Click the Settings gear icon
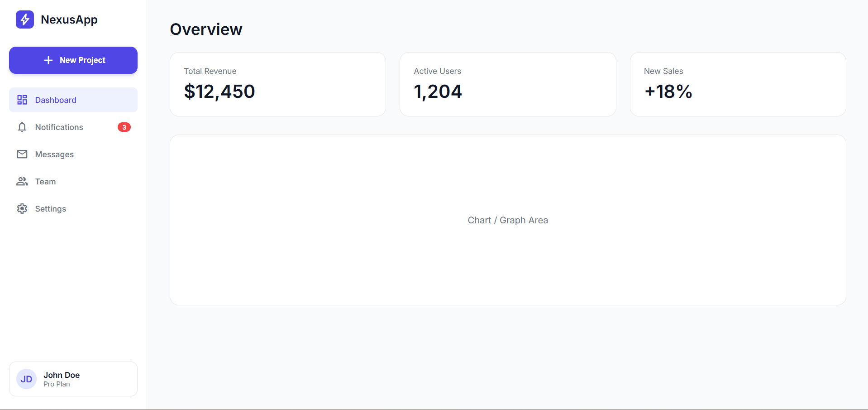The image size is (868, 410). point(22,209)
